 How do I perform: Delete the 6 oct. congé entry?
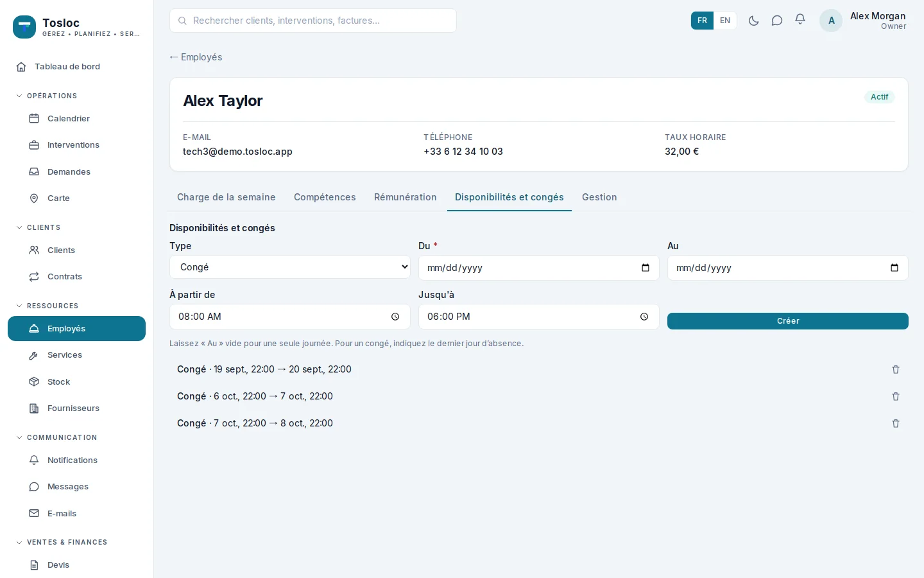point(896,396)
